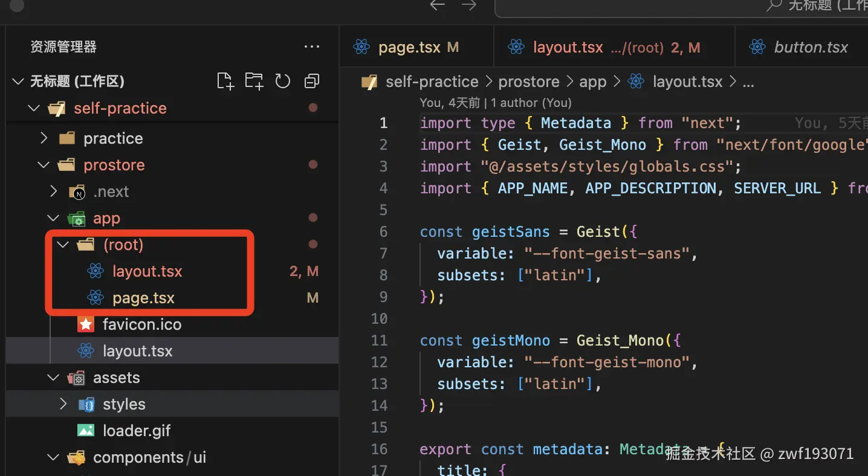The image size is (868, 476).
Task: Click the geistSans constant name
Action: click(511, 232)
